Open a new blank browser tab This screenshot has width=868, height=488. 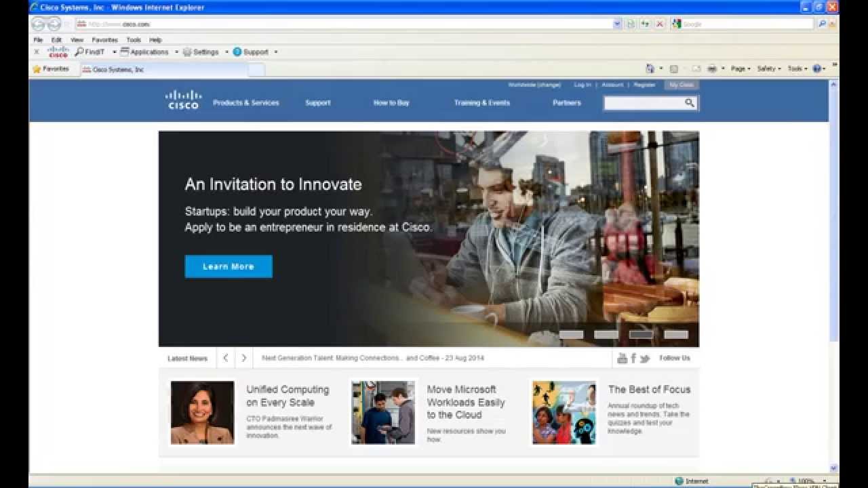tap(256, 69)
